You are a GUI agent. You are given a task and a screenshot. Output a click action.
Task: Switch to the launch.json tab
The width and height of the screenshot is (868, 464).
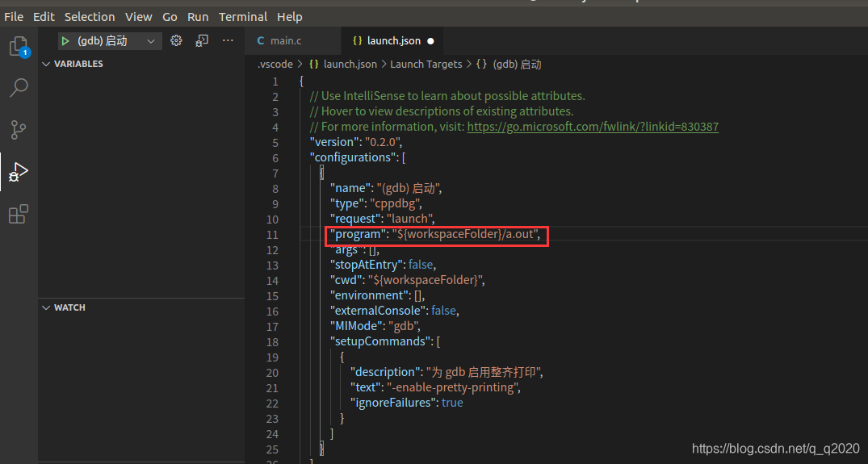pos(392,41)
